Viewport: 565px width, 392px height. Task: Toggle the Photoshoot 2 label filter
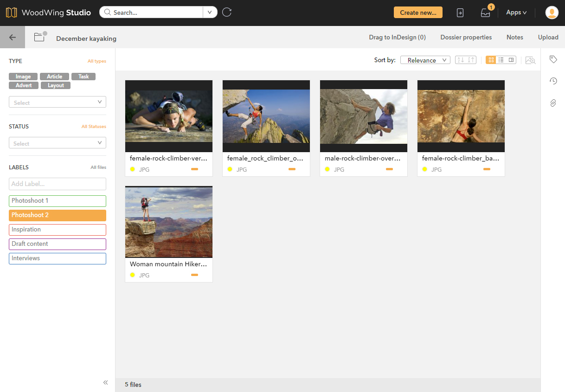point(58,215)
